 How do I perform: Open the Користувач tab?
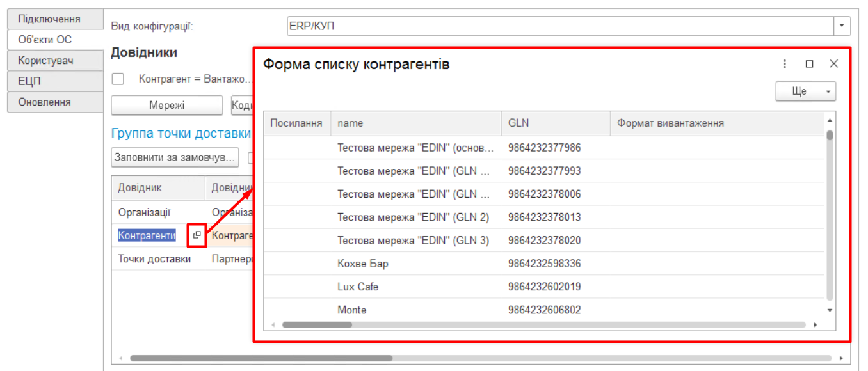(54, 61)
